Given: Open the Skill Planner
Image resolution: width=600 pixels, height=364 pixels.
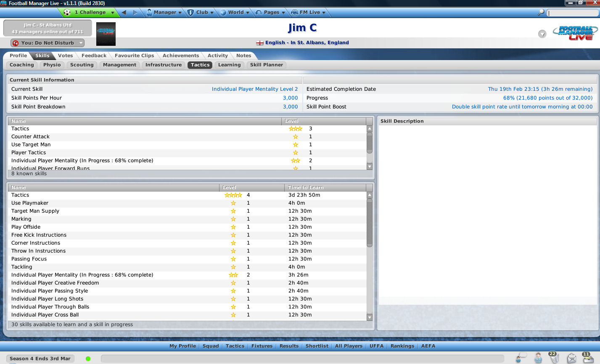Looking at the screenshot, I should tap(267, 65).
